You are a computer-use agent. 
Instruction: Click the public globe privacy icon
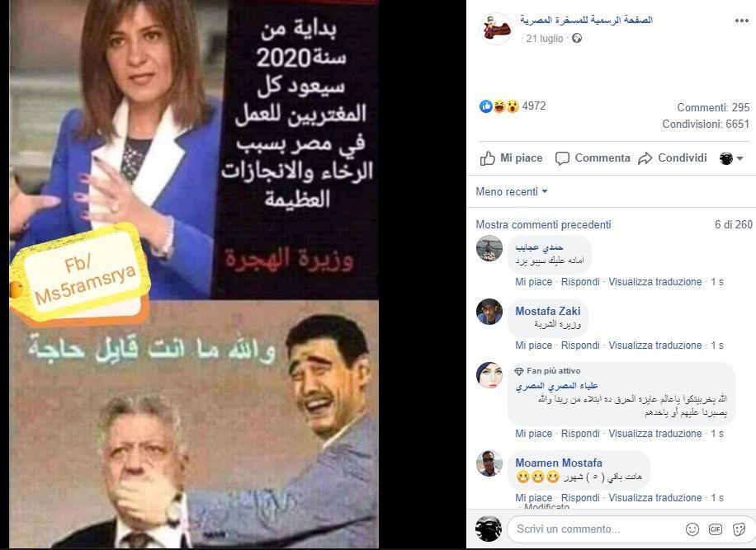click(577, 39)
